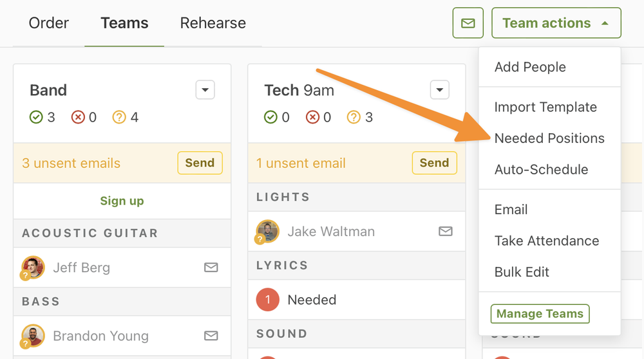Click Jeff Berg's profile avatar
This screenshot has height=359, width=644.
pyautogui.click(x=33, y=267)
